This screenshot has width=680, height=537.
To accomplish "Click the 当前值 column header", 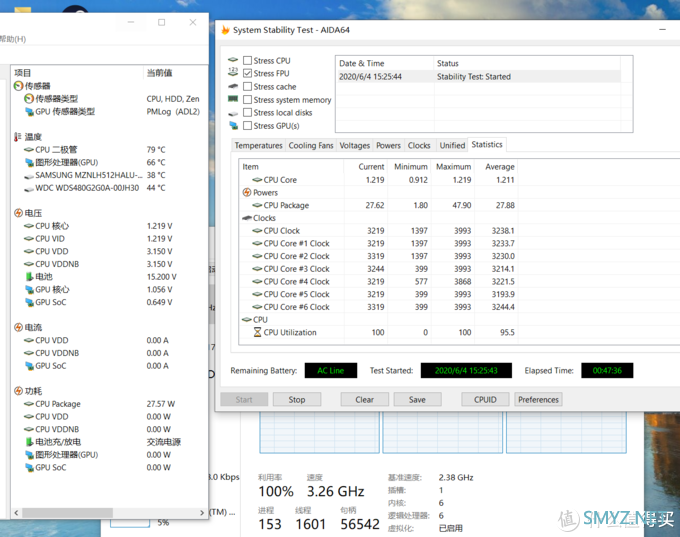I will [175, 72].
